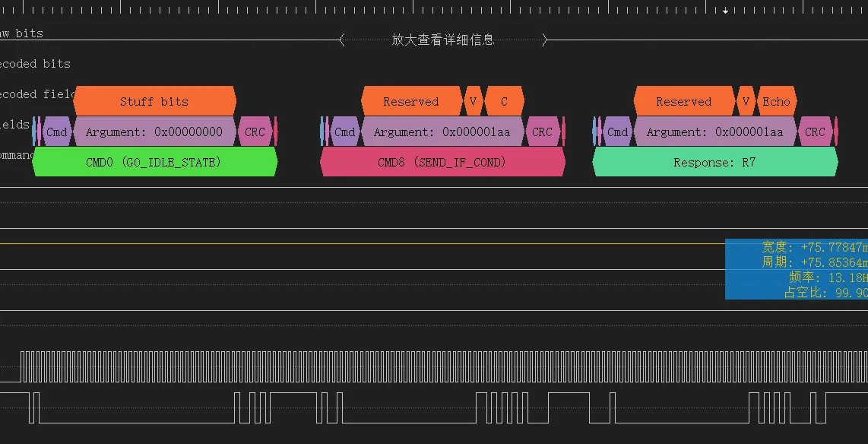Click the Argument: 0x000001aa field of CMD8
868x444 pixels.
(444, 132)
